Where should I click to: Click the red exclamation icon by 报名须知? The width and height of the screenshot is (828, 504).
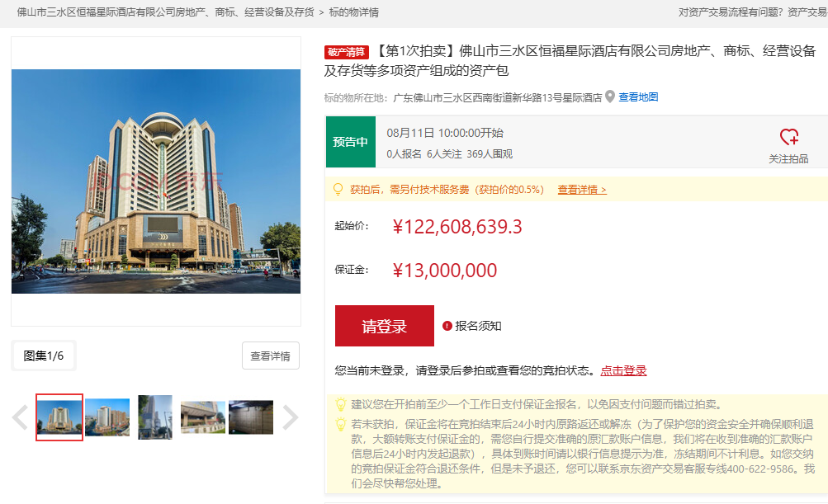pyautogui.click(x=447, y=326)
